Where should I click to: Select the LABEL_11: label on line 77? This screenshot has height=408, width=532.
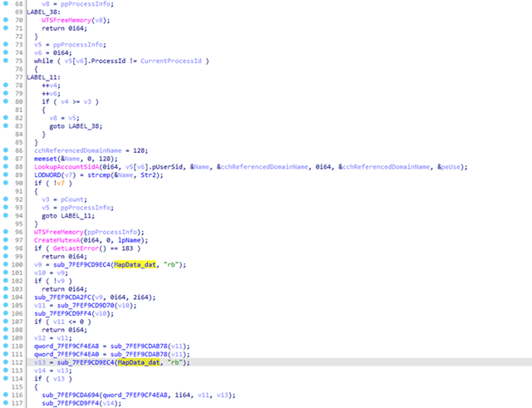tap(43, 77)
